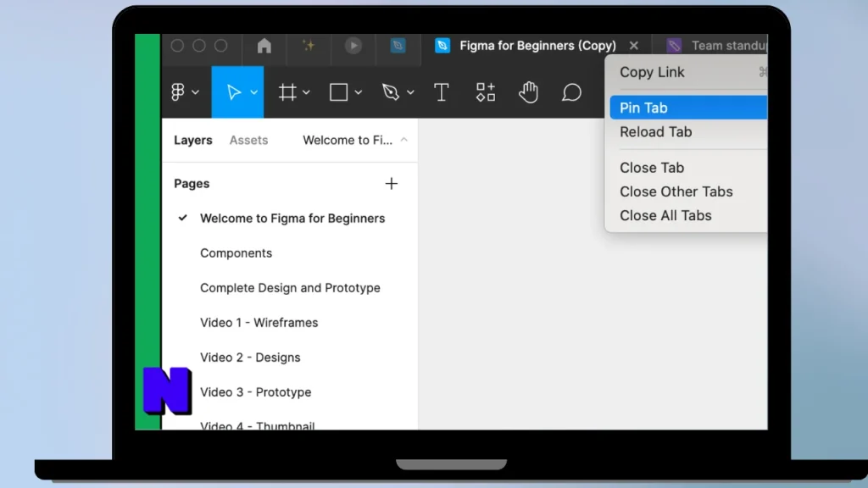Switch to the dimmed Figma file icon tab
868x488 pixels.
398,46
